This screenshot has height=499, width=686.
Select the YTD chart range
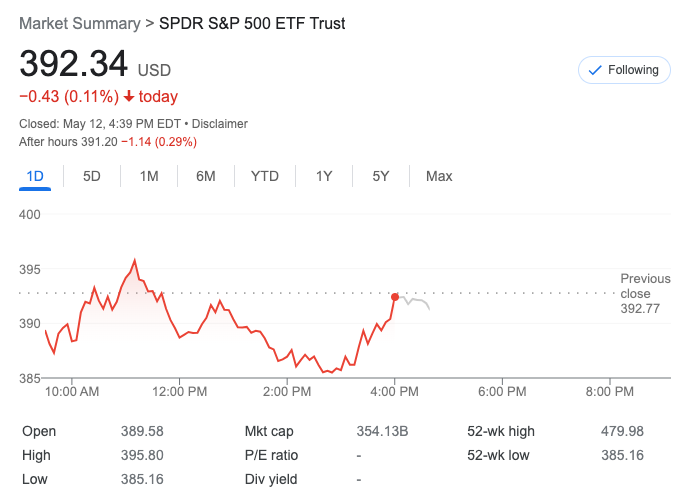tap(264, 176)
